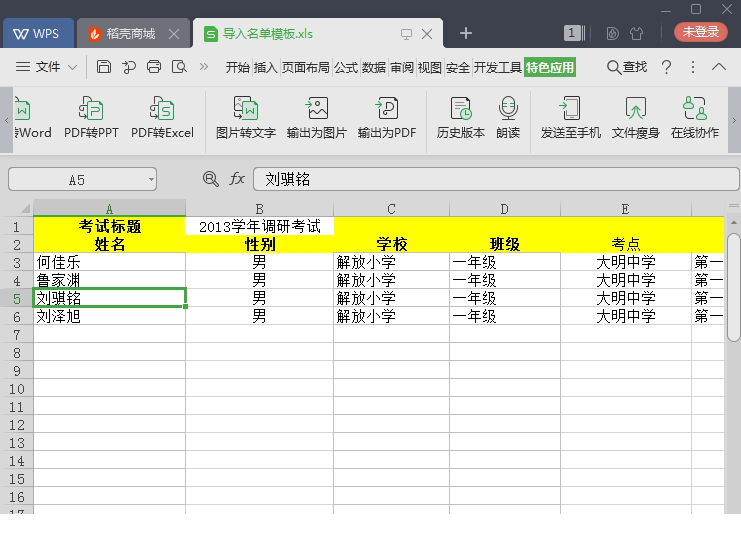Screen dimensions: 741x534
Task: Click the print icon
Action: coord(154,67)
